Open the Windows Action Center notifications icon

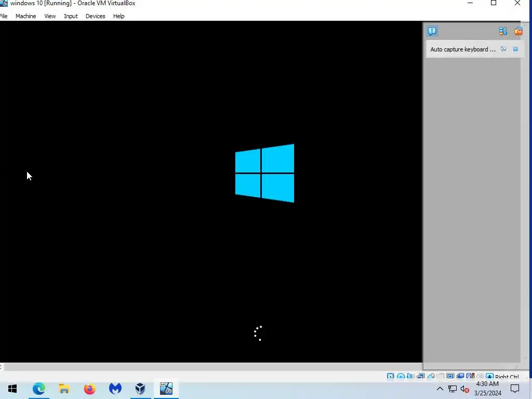(x=515, y=389)
